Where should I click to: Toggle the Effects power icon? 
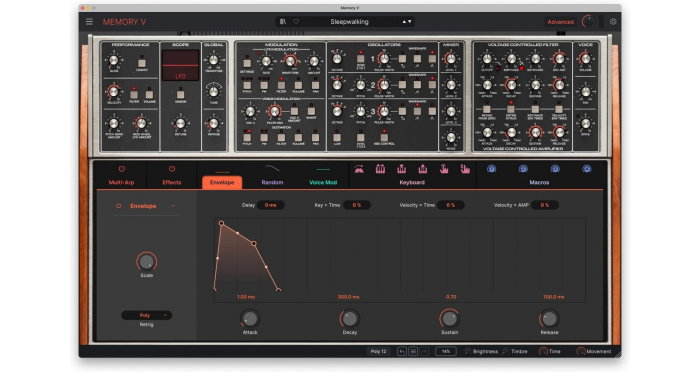point(172,169)
